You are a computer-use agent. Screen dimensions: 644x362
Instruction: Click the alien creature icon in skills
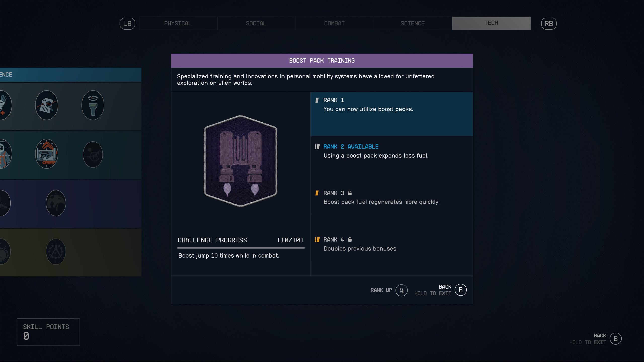[x=92, y=154]
